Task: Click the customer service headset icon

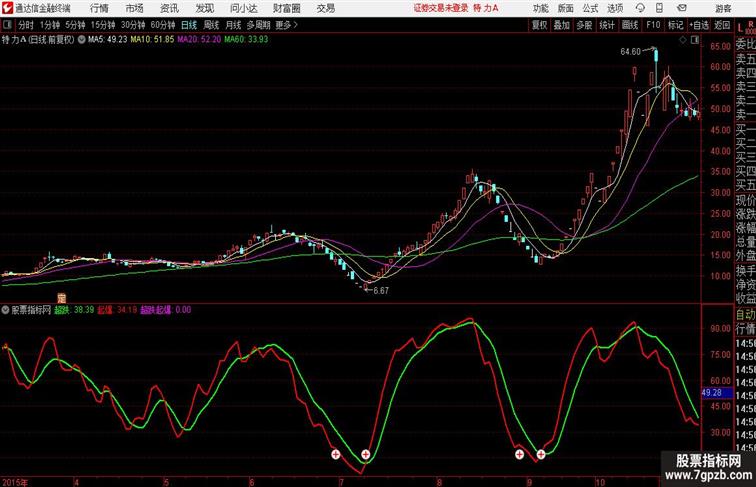Action: click(641, 8)
